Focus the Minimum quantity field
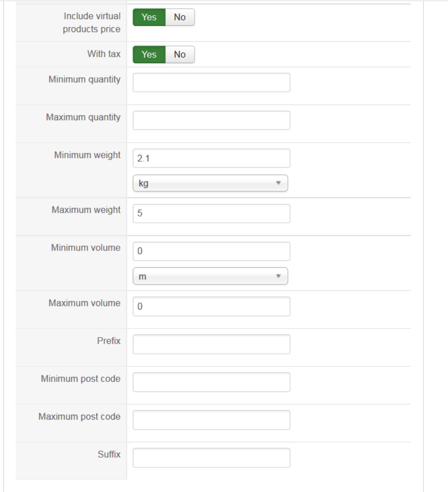 click(211, 82)
